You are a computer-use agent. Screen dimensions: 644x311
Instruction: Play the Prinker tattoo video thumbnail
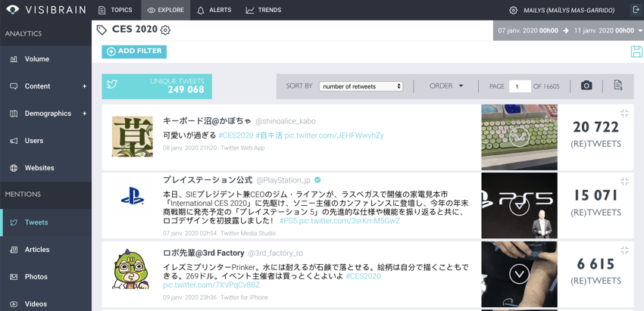click(520, 274)
